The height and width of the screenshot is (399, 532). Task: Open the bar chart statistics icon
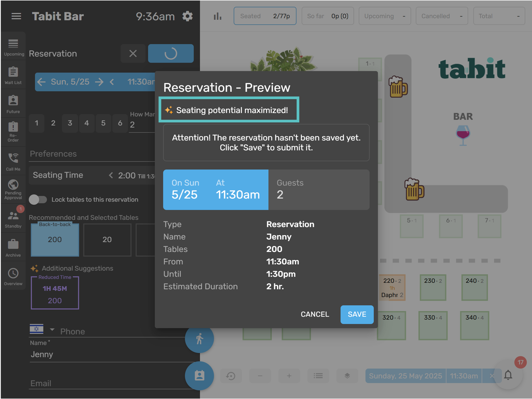pos(217,16)
